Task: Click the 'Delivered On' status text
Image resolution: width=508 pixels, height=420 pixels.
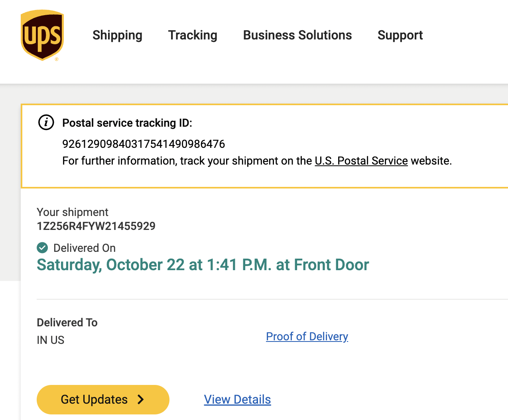Action: (x=85, y=248)
